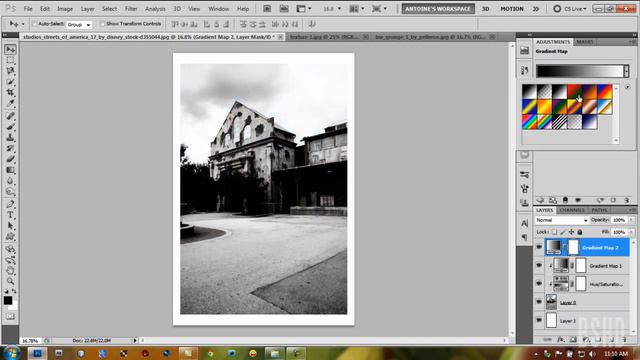This screenshot has width=640, height=360.
Task: Choose the red-green gradient preset
Action: point(574,91)
